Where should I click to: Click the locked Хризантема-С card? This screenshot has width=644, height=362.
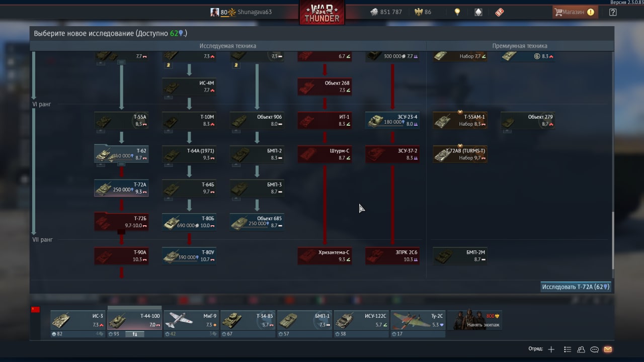coord(325,256)
